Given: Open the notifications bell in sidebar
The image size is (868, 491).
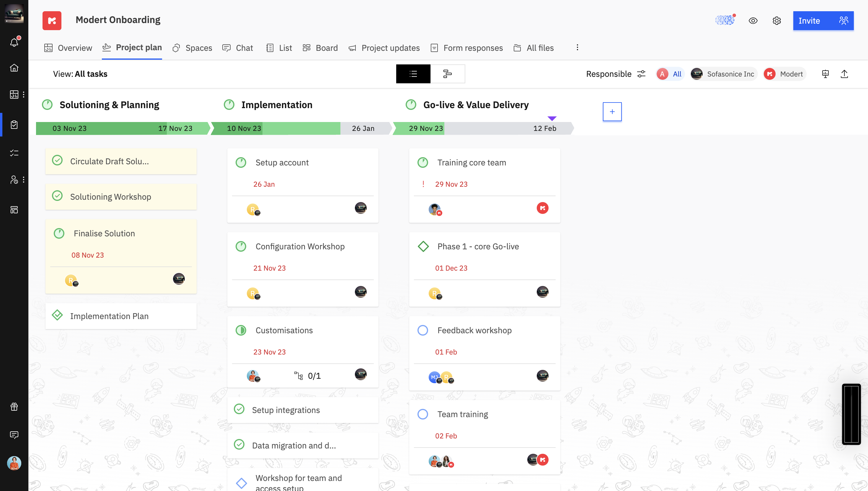Looking at the screenshot, I should coord(14,42).
